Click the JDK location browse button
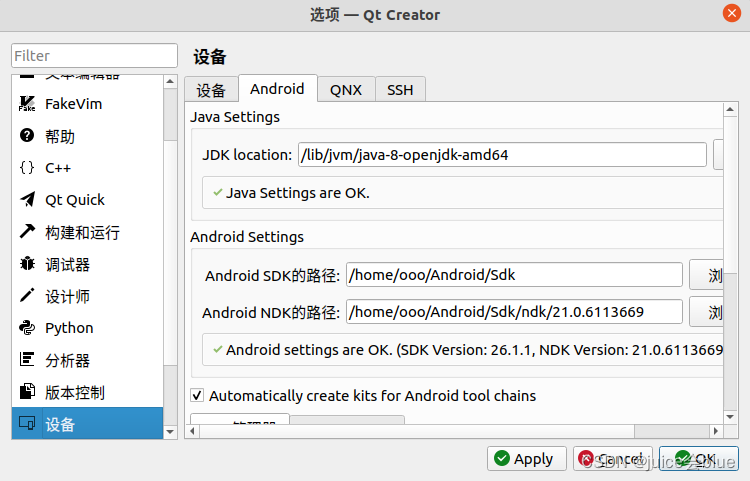Screen dimensions: 750x481 click(x=718, y=154)
